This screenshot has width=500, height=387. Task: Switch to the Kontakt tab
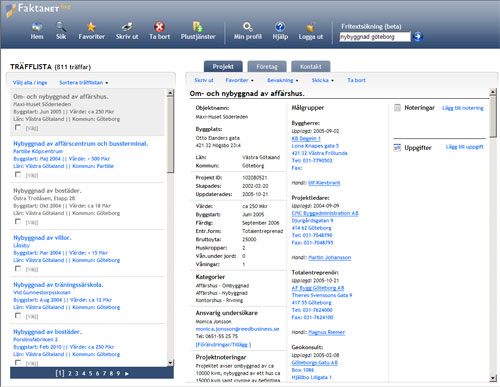click(x=311, y=67)
